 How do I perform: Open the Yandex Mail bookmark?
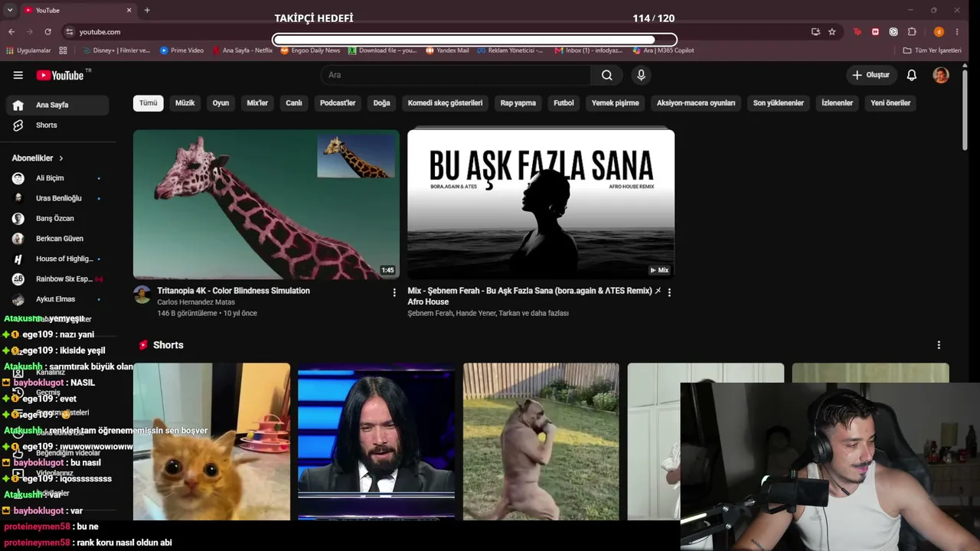447,51
